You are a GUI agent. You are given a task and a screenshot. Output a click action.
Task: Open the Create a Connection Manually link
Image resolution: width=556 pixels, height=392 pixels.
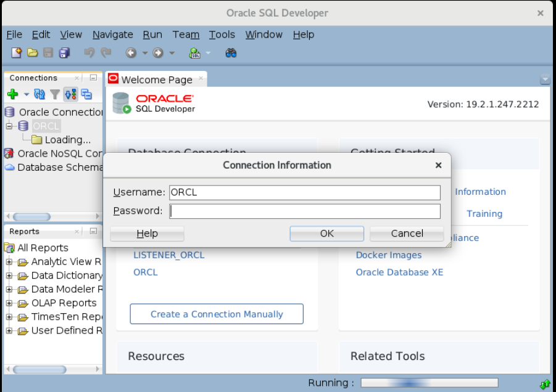point(216,314)
